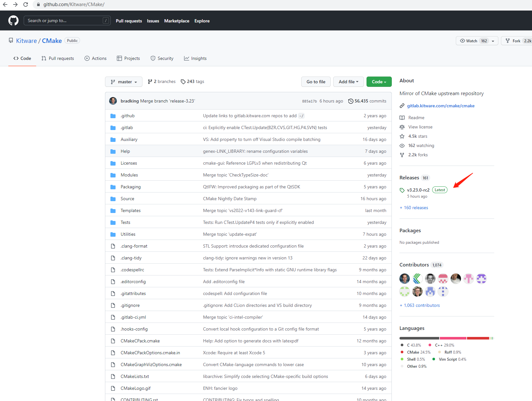Open the gitlab.kitware.com/cmake/cmake link
532x401 pixels.
[441, 106]
